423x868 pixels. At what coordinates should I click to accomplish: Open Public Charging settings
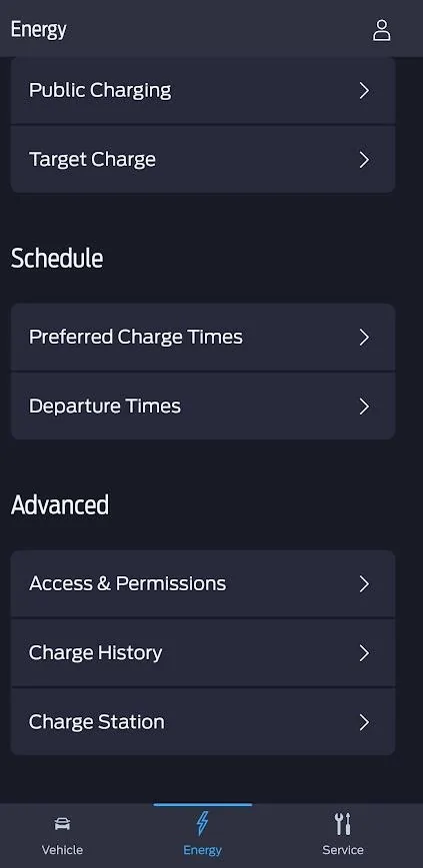tap(203, 90)
